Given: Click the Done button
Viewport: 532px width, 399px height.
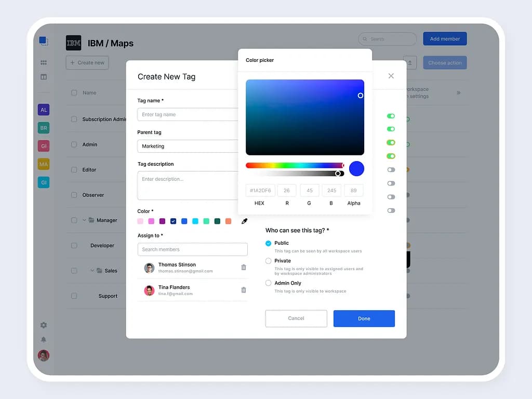Looking at the screenshot, I should tap(364, 318).
